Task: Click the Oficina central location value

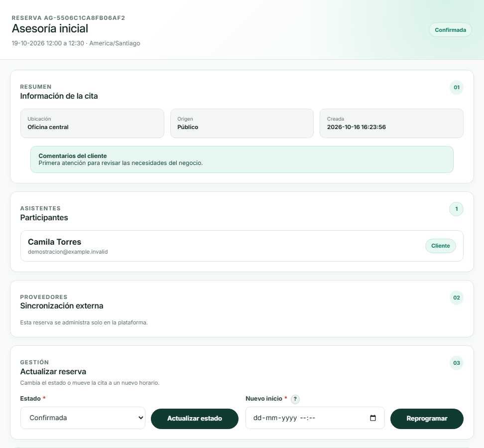Action: click(48, 127)
